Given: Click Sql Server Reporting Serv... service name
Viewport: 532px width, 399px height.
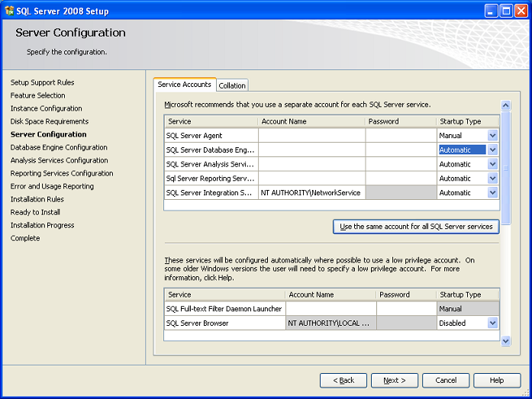Looking at the screenshot, I should coord(210,179).
